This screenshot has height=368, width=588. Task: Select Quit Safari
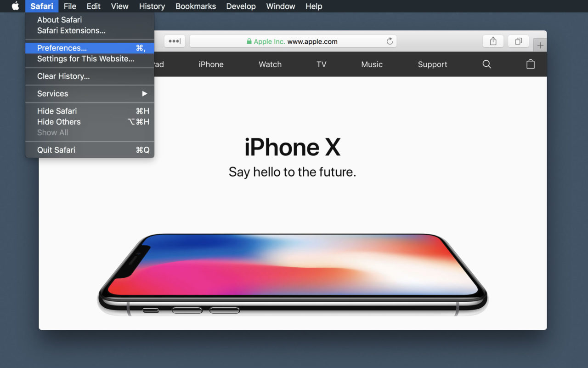90,150
